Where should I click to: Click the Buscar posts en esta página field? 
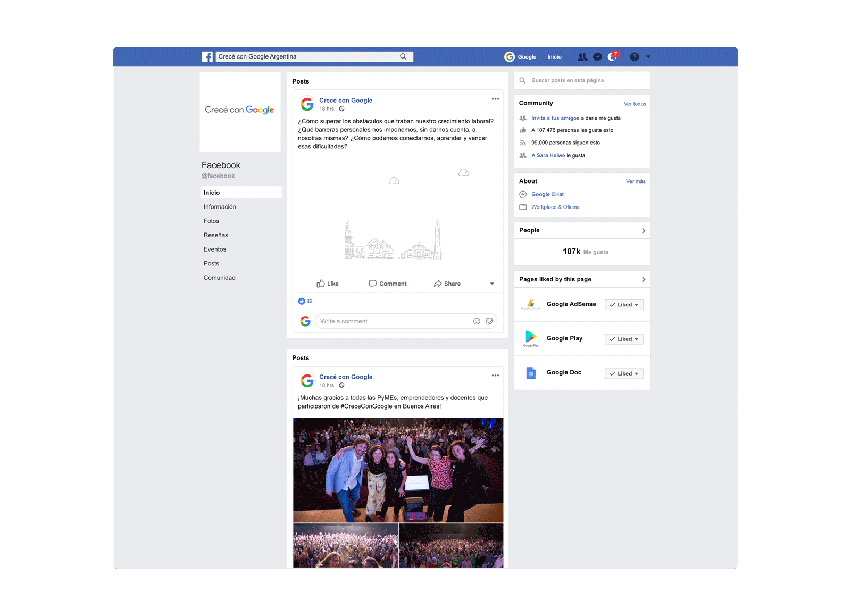(582, 80)
